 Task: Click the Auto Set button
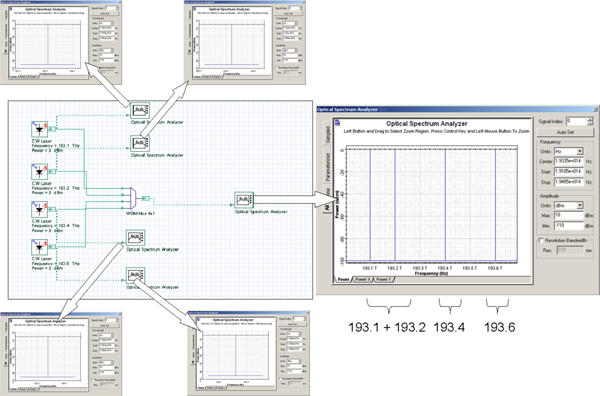coord(565,132)
